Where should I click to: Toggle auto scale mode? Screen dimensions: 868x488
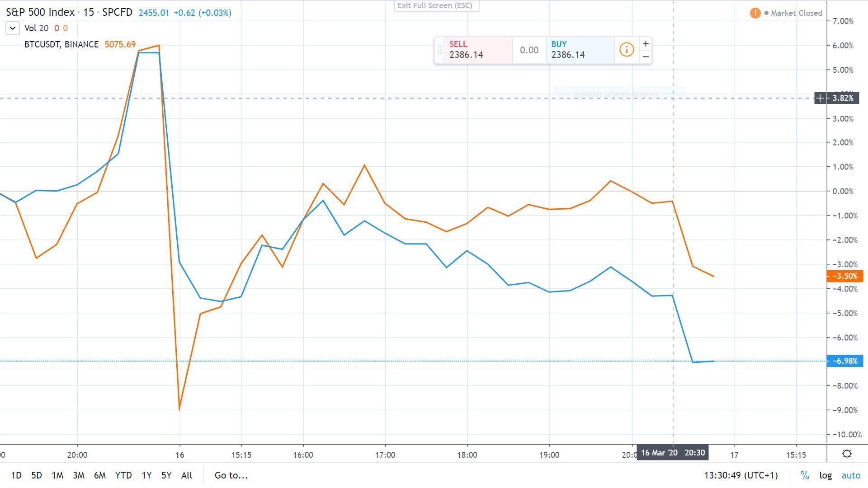pos(850,475)
